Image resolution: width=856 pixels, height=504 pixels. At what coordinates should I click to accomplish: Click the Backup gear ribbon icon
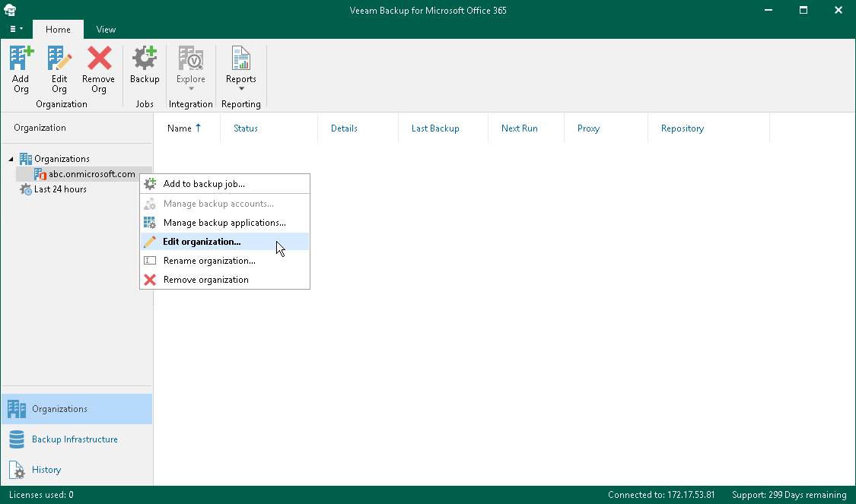click(145, 59)
